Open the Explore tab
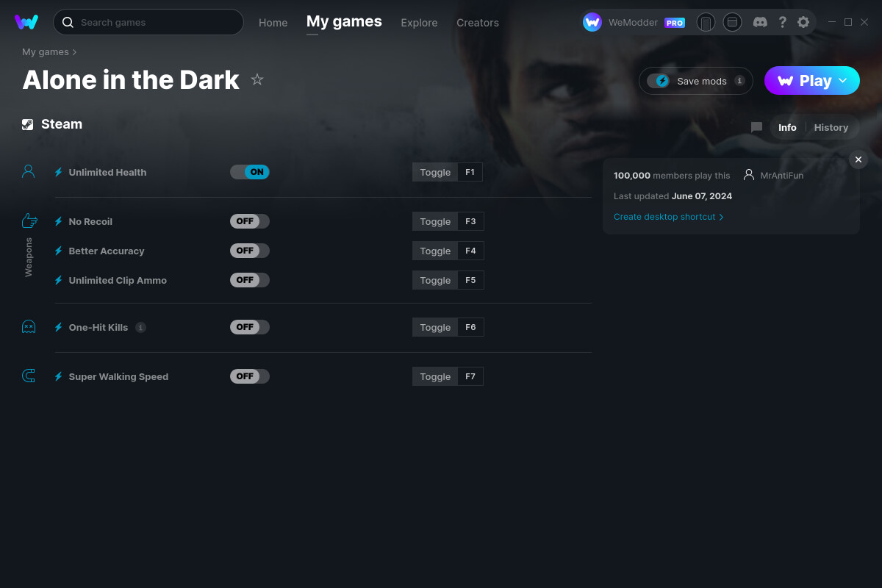This screenshot has height=588, width=882. click(419, 23)
